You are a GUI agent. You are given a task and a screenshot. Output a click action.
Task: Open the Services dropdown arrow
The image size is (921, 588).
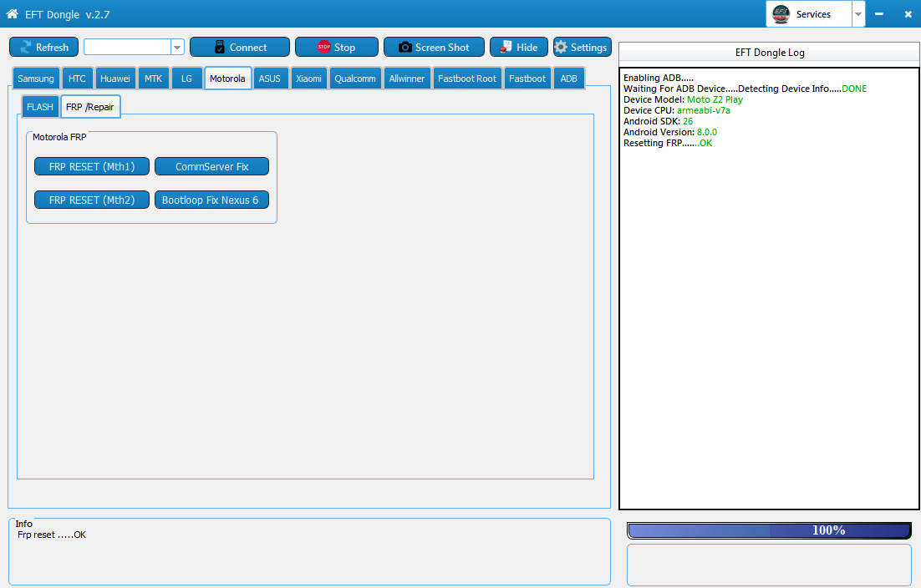pyautogui.click(x=858, y=14)
